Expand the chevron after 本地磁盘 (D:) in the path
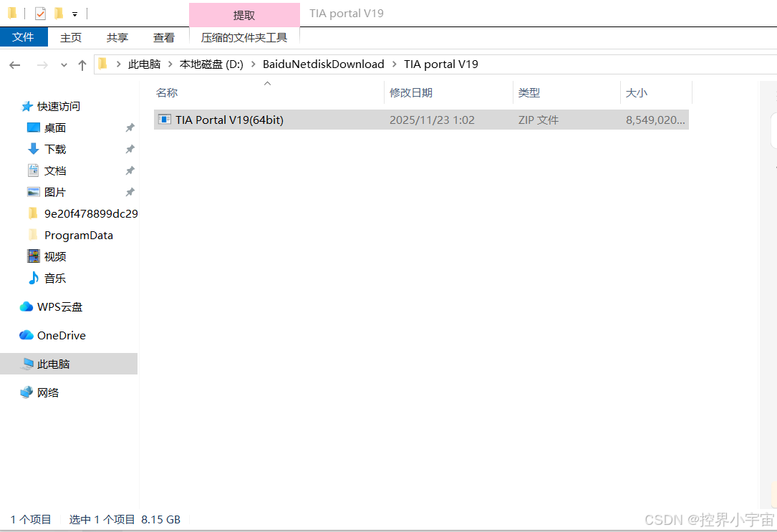This screenshot has height=532, width=777. coord(253,64)
